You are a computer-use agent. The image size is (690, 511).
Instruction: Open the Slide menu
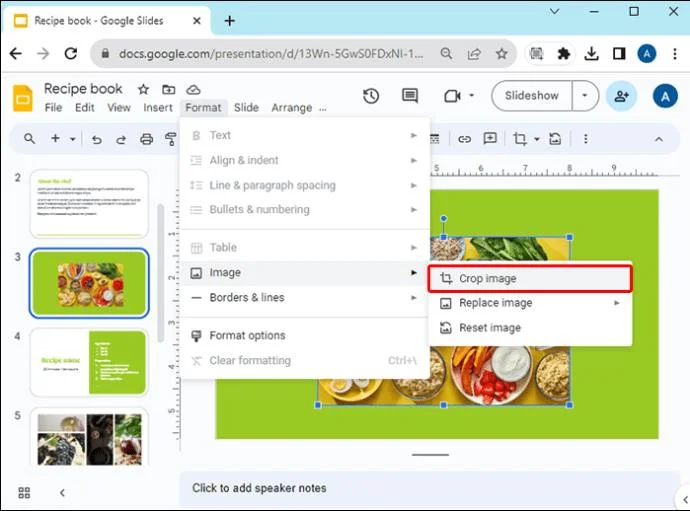[246, 108]
